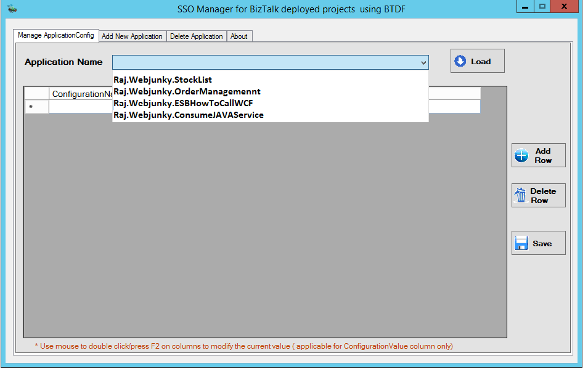
Task: Click the Delete Row button
Action: [x=538, y=194]
